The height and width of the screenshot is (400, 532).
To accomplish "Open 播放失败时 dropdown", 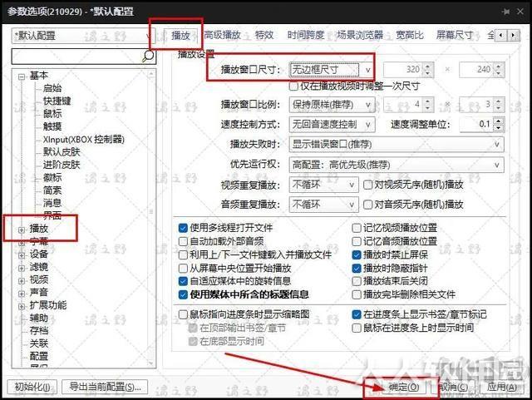I will tap(397, 145).
